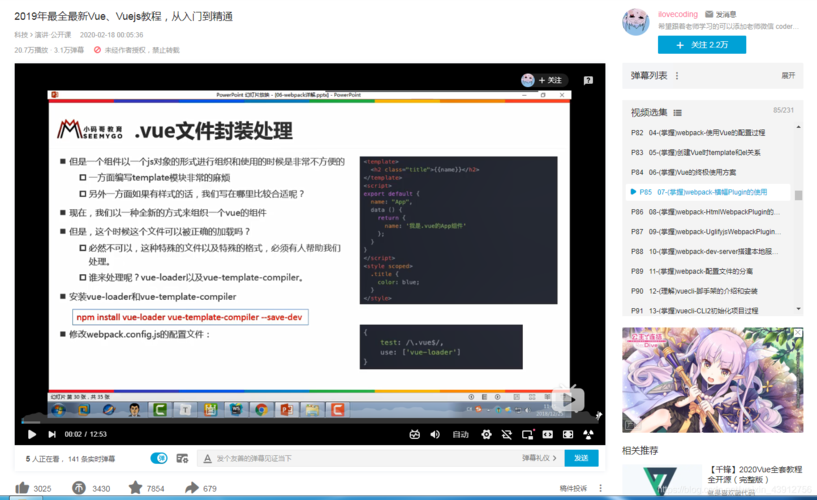Expand the 弹幕列表 panel with 展开
The width and height of the screenshot is (817, 500).
[x=788, y=76]
